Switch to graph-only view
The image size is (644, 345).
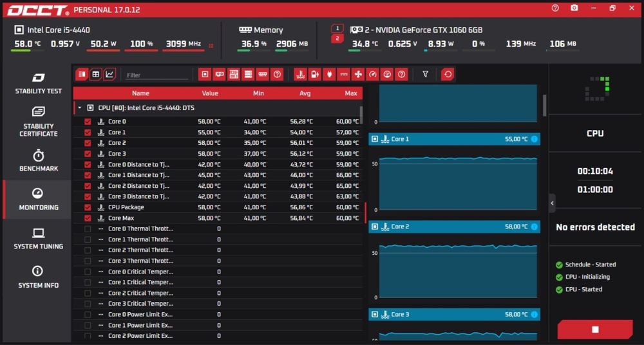[x=109, y=74]
